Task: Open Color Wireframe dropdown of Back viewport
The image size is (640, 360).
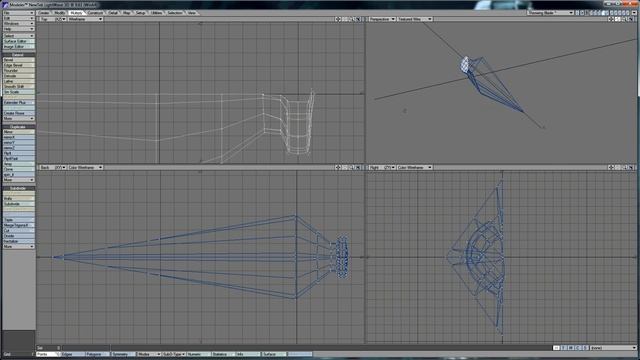Action: point(85,167)
